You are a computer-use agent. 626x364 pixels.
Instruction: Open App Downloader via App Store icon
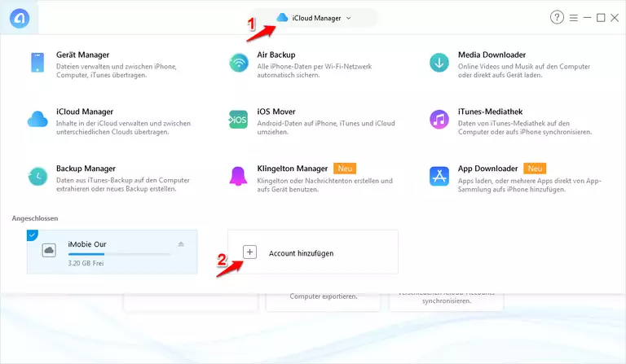point(439,176)
